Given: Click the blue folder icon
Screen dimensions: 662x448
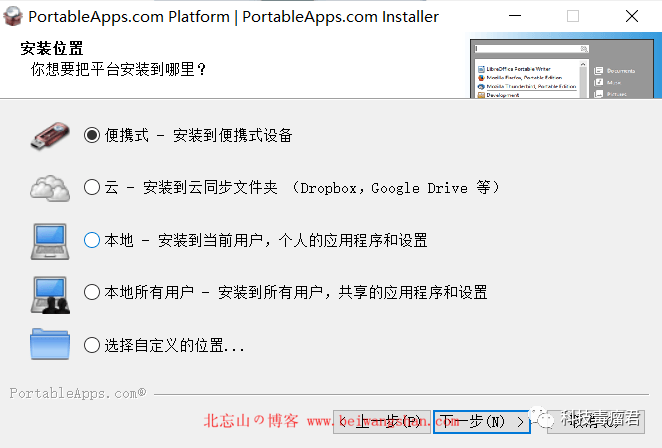Looking at the screenshot, I should coord(50,344).
